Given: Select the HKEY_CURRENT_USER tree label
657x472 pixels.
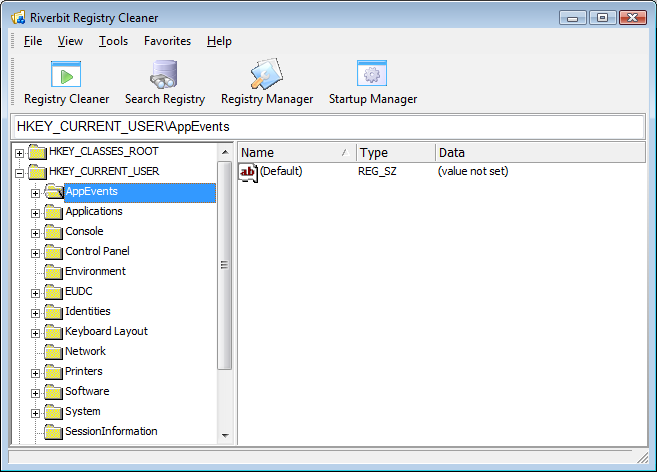Looking at the screenshot, I should click(104, 171).
